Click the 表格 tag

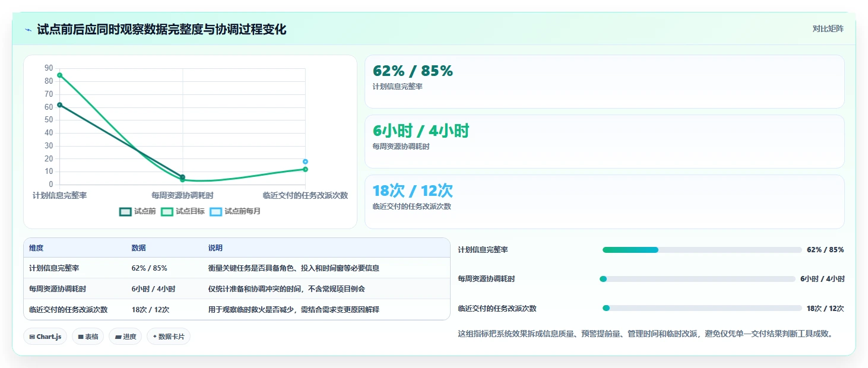tap(88, 337)
